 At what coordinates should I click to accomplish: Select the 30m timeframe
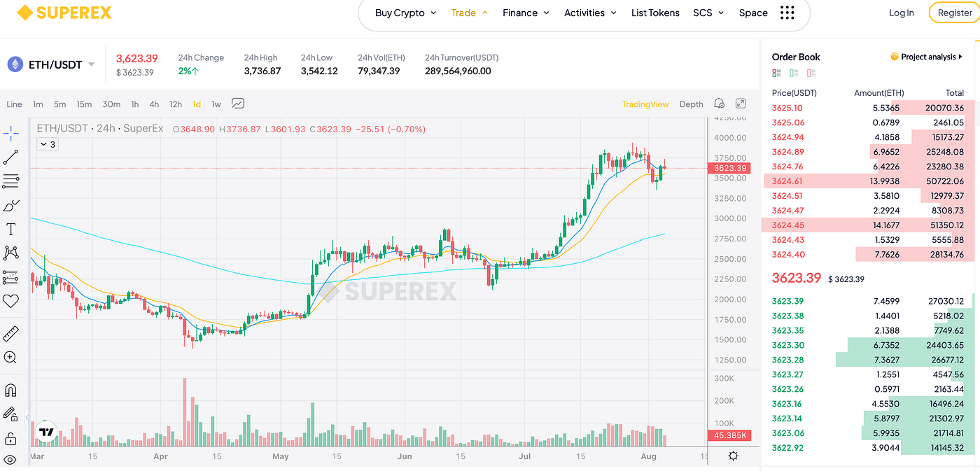[x=111, y=104]
